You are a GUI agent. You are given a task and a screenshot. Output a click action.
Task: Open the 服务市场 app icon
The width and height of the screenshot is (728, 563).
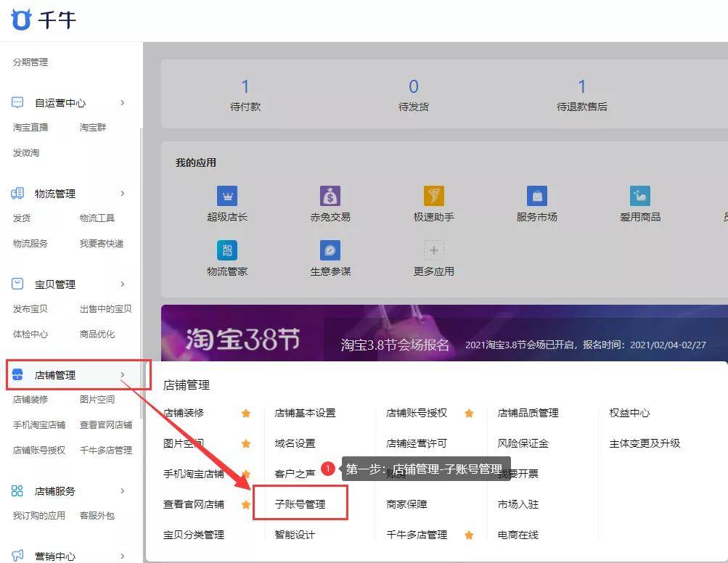(536, 196)
